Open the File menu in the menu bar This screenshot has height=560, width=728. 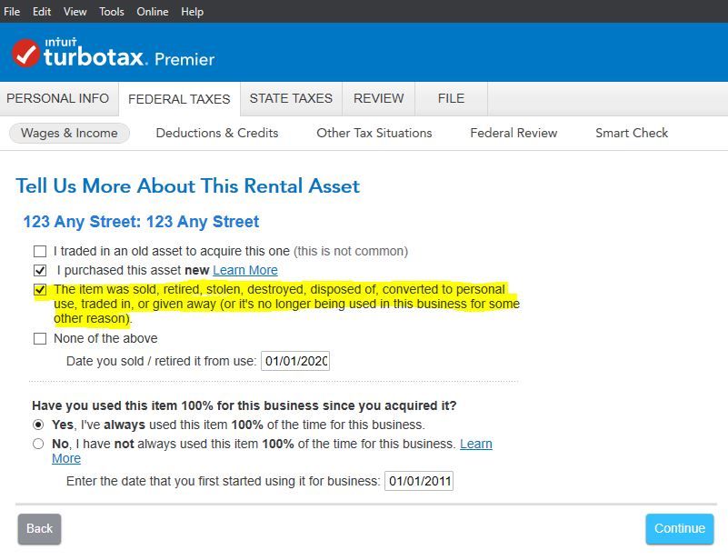click(13, 12)
